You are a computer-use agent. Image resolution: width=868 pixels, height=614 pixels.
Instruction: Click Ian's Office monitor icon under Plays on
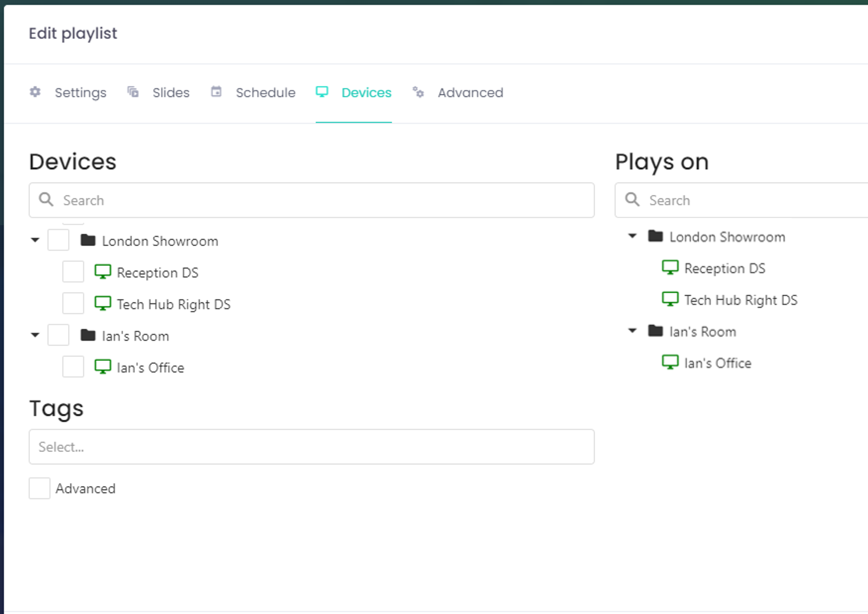pyautogui.click(x=670, y=362)
